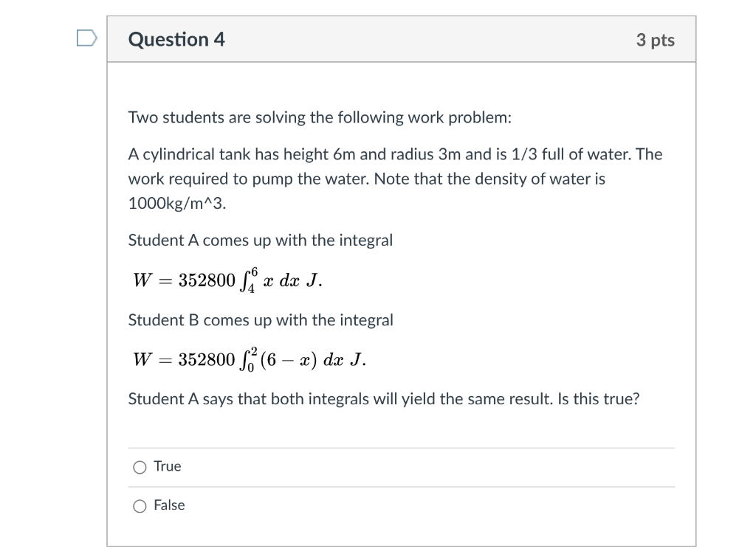Click the "Question 4" heading
The image size is (756, 557).
pos(176,40)
